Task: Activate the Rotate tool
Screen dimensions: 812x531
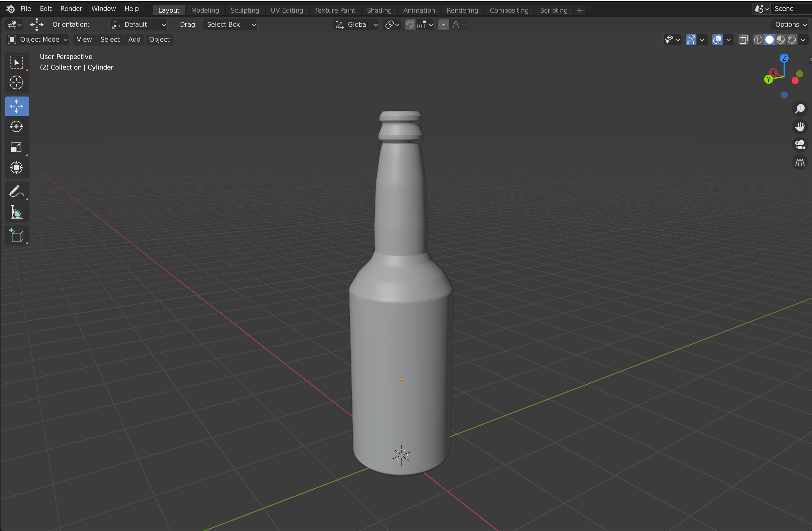Action: (x=16, y=127)
